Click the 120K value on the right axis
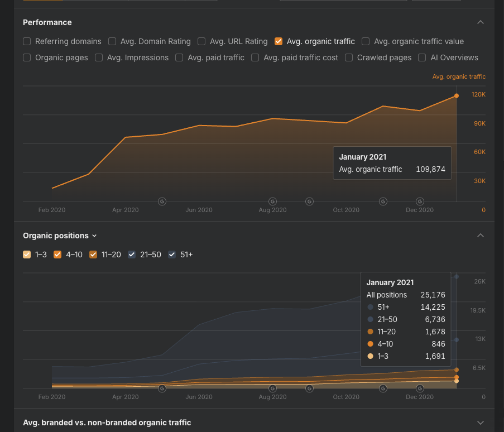 [478, 94]
